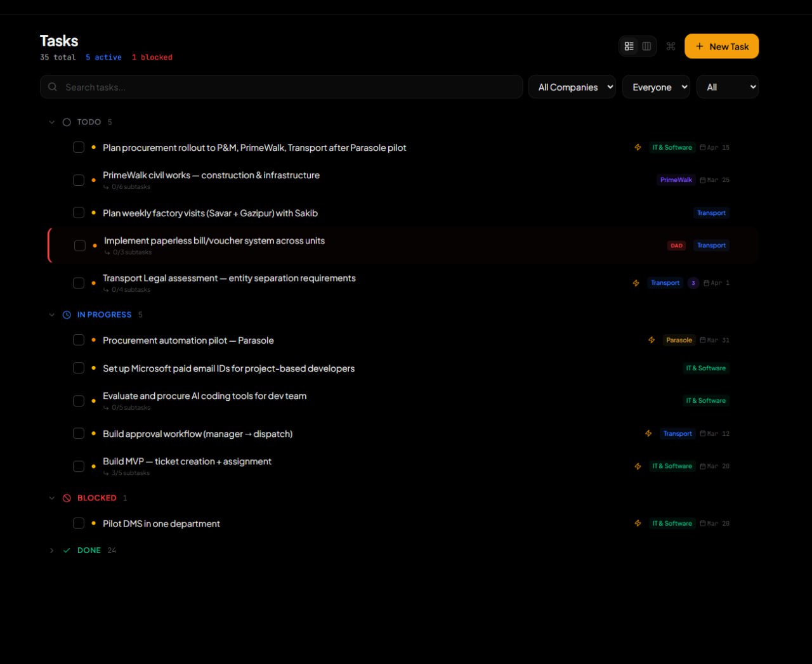Click the search magnifier icon

52,87
